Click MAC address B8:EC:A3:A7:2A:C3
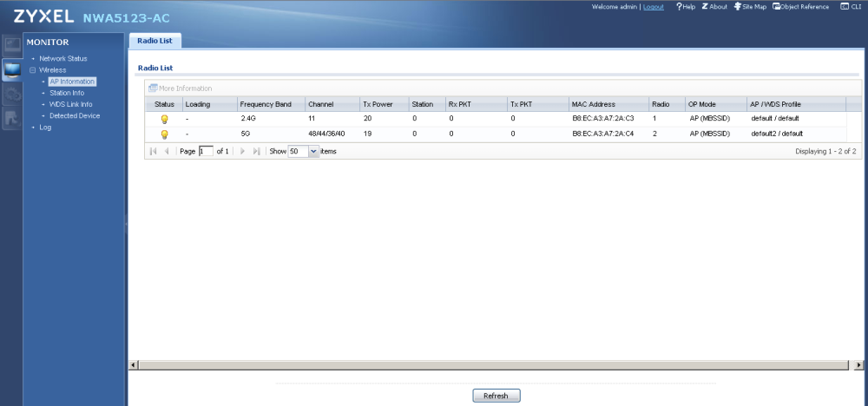Screen dimensions: 868x406 pyautogui.click(x=603, y=118)
